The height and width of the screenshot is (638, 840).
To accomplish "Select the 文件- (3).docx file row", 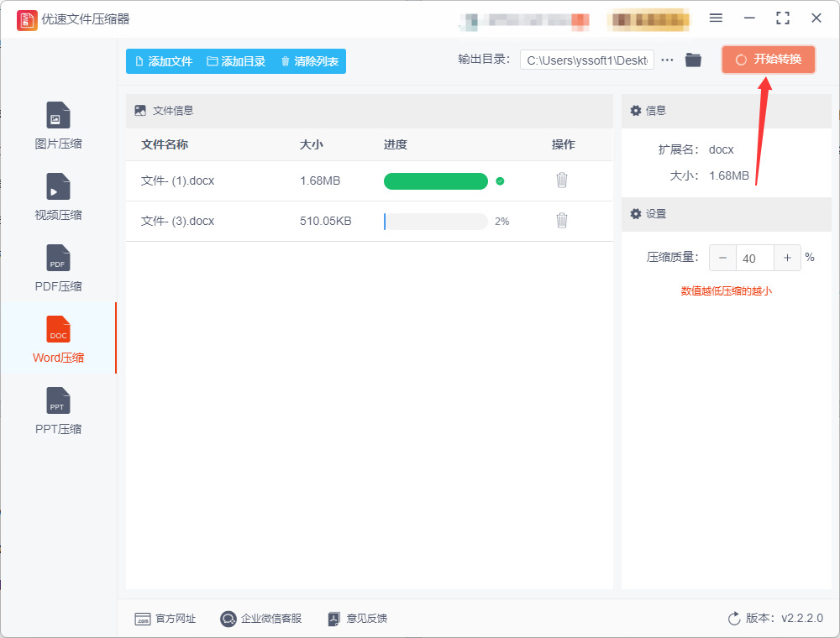I will pos(369,221).
